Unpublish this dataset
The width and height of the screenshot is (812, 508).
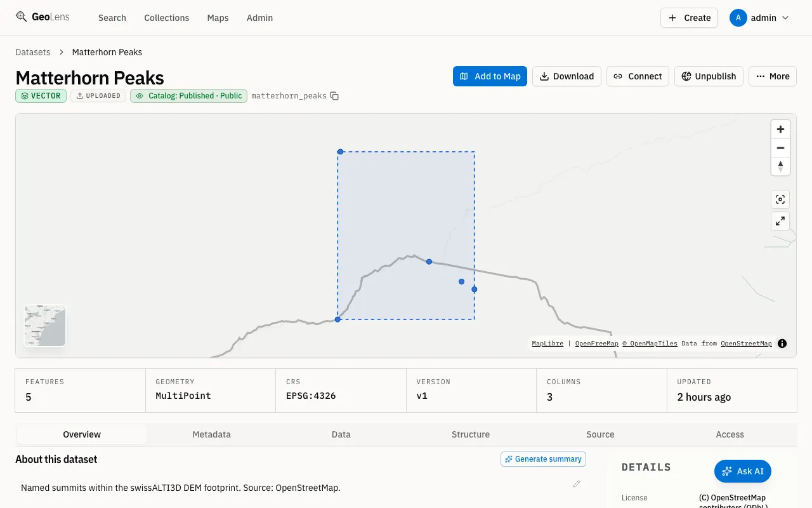(x=709, y=76)
